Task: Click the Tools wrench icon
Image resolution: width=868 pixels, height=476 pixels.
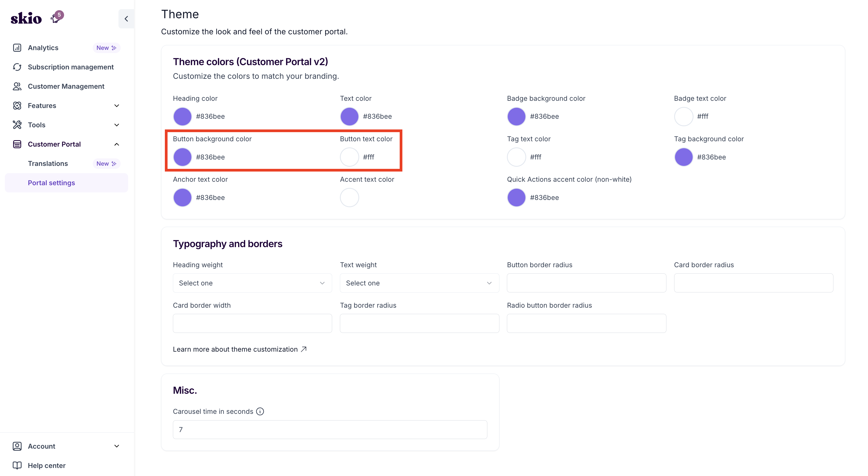Action: 17,125
